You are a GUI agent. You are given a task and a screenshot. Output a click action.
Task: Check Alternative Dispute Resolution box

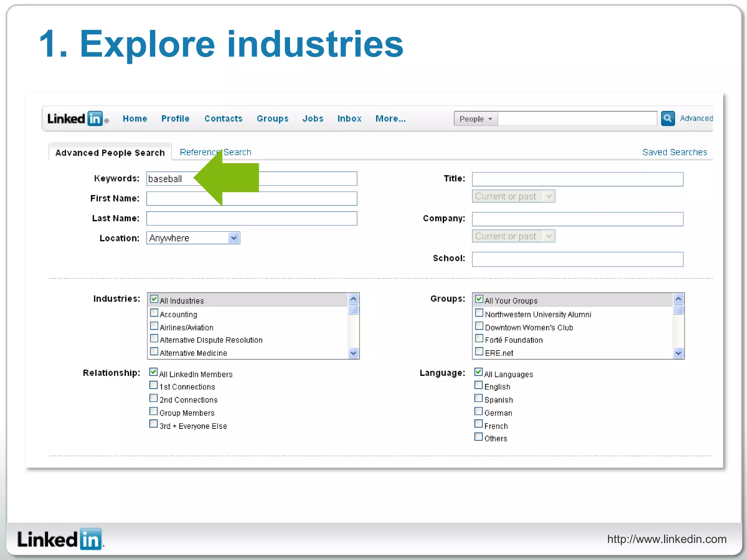click(x=154, y=339)
